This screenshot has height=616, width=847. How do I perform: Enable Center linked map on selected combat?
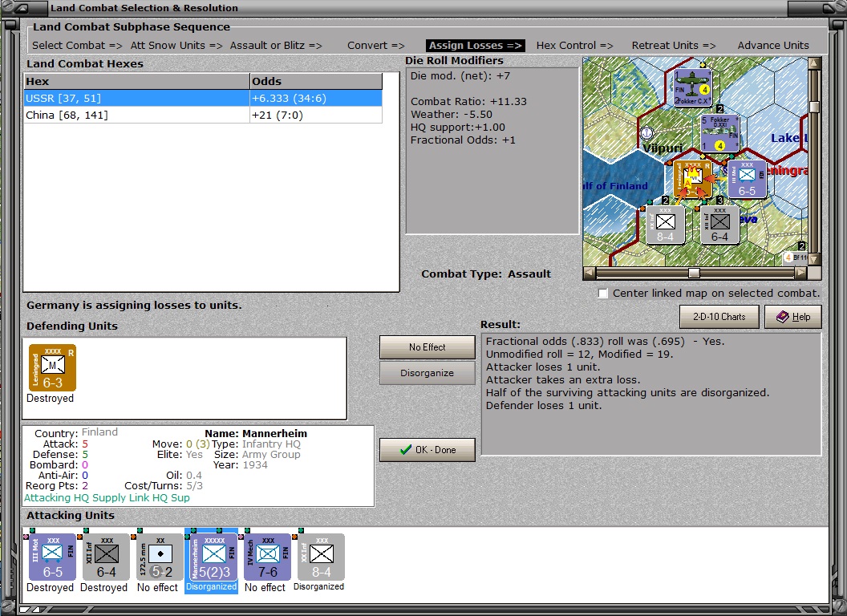pyautogui.click(x=603, y=294)
